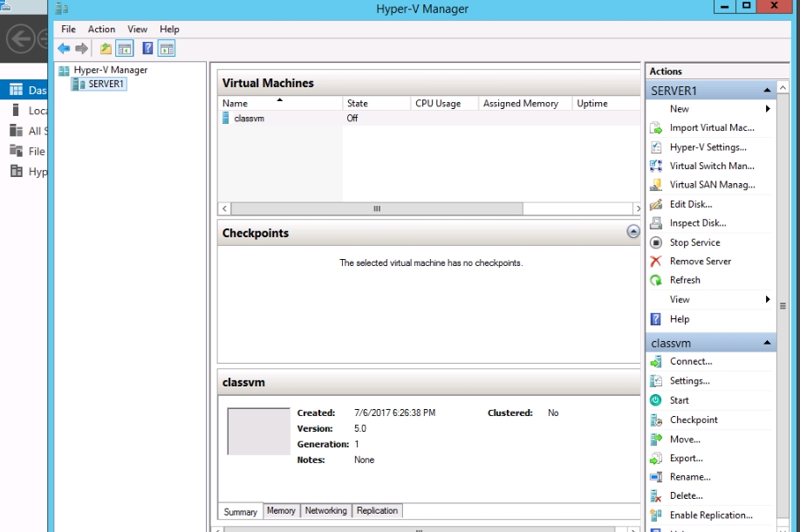Viewport: 800px width, 532px height.
Task: Click the Connect... label for classvm
Action: point(691,361)
